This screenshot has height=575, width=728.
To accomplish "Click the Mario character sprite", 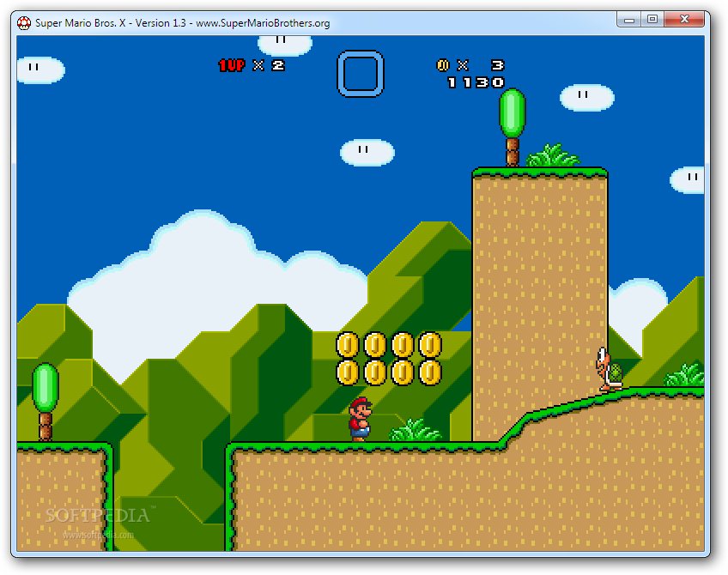I will [x=361, y=419].
